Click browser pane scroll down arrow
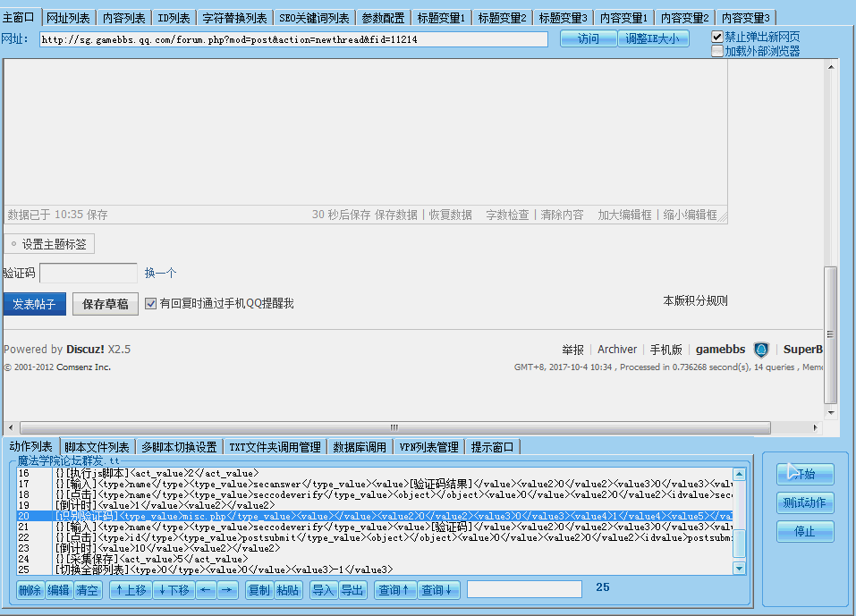The image size is (856, 616). pyautogui.click(x=831, y=412)
